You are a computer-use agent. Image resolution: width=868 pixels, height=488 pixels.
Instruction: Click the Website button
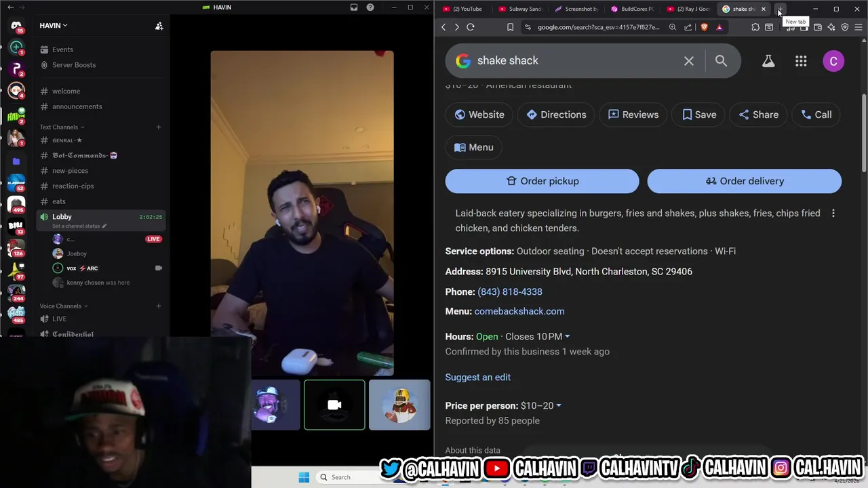click(x=479, y=115)
